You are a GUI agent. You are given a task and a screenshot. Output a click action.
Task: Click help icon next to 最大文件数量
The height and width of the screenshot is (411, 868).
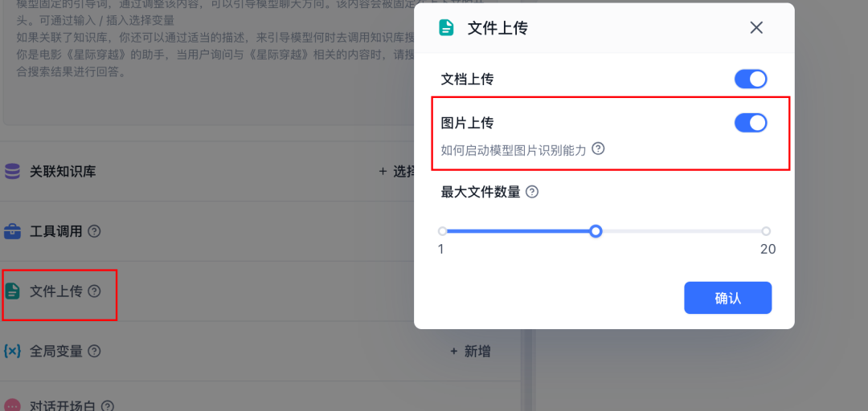[531, 192]
